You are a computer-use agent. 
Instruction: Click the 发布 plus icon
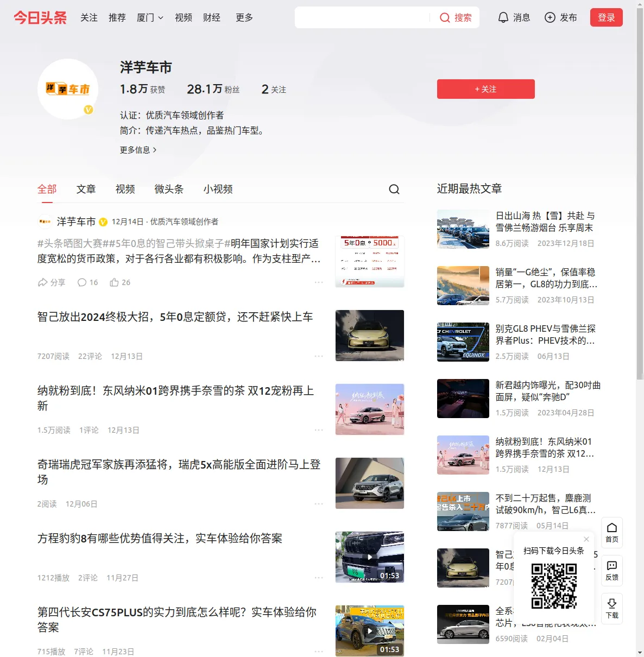(550, 18)
